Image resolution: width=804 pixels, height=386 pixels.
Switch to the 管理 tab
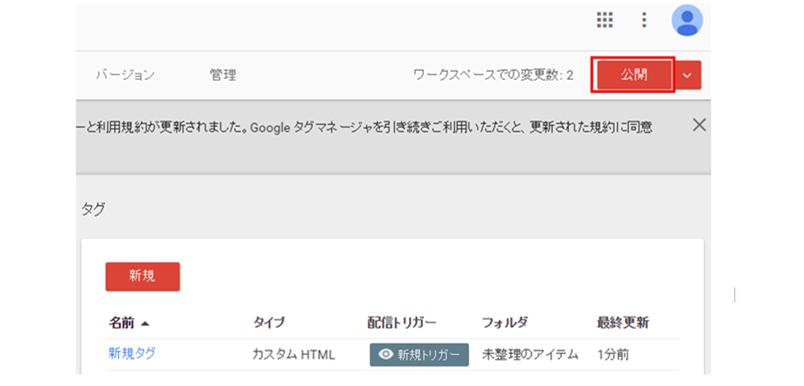point(223,75)
